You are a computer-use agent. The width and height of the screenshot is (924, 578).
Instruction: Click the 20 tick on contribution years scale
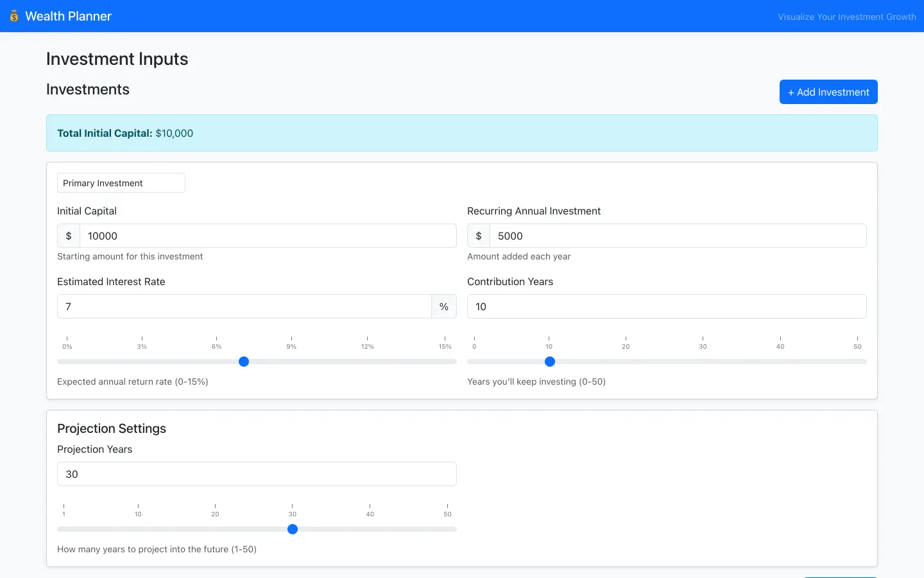click(x=626, y=347)
